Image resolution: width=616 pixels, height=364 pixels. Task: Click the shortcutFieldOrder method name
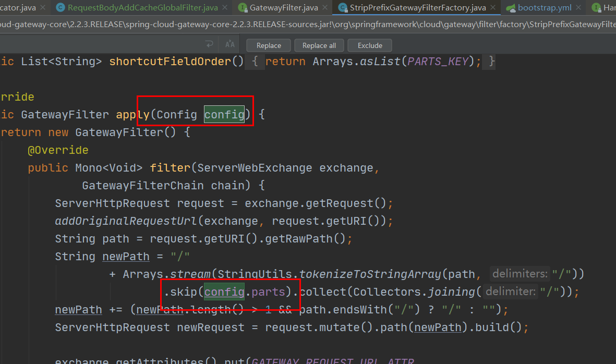170,62
